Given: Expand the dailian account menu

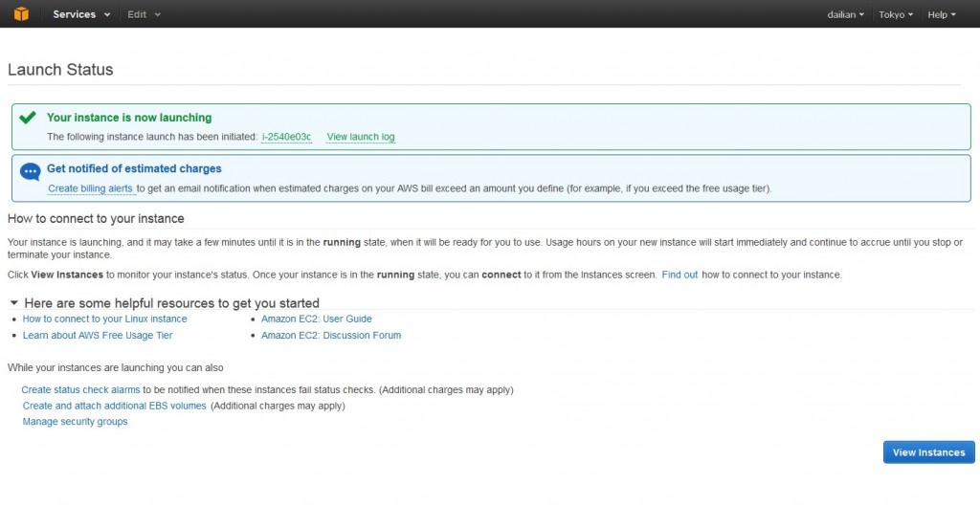Looking at the screenshot, I should click(845, 14).
